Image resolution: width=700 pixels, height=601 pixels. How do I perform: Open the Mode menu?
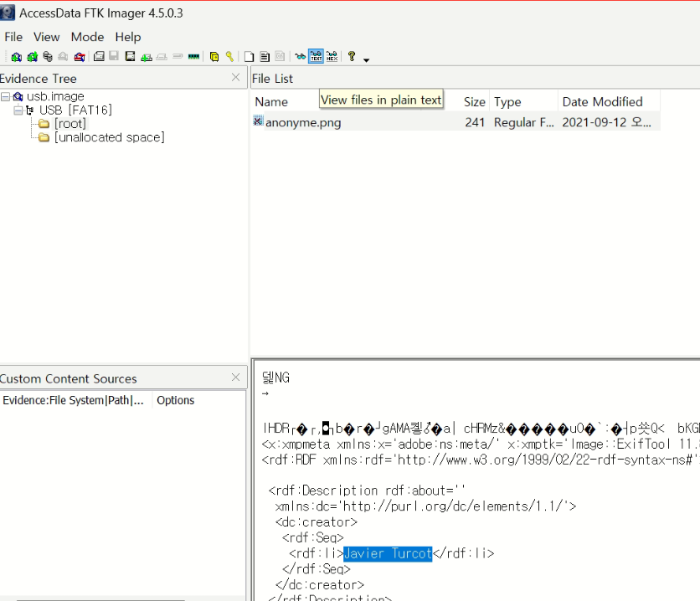tap(87, 37)
